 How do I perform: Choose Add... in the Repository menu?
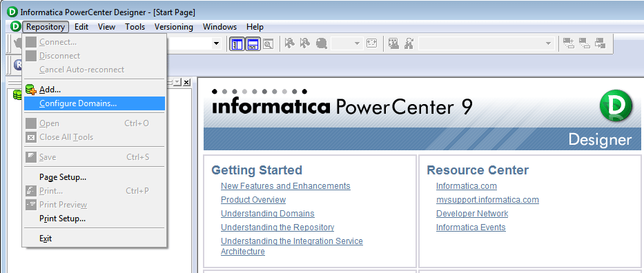tap(95, 90)
